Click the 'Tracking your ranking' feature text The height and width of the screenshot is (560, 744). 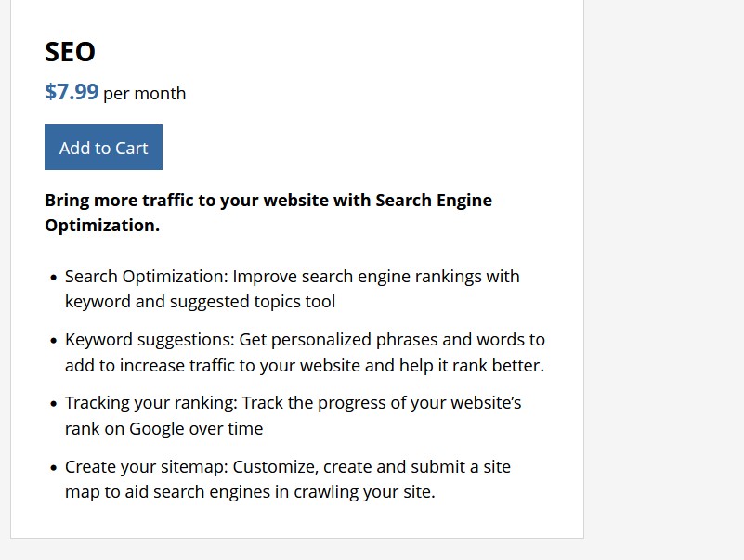148,403
